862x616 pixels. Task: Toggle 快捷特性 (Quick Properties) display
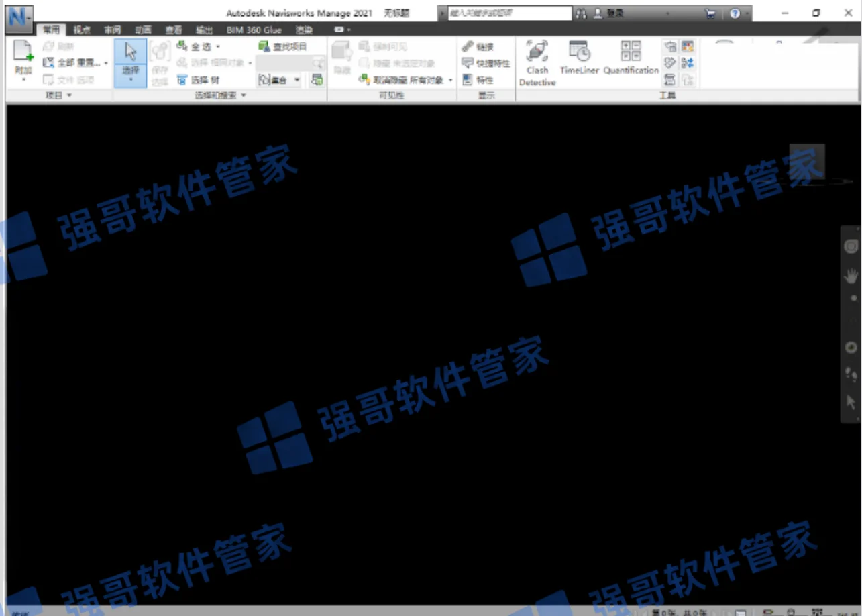pyautogui.click(x=486, y=63)
